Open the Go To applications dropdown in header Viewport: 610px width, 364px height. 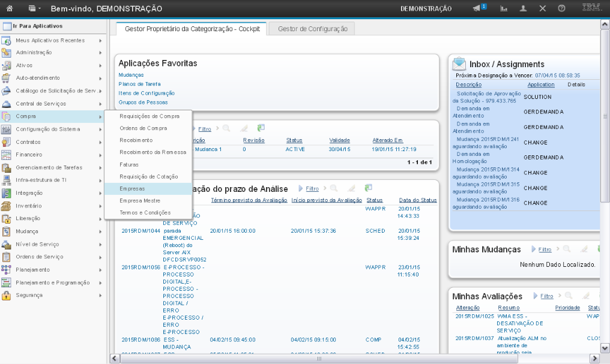coord(35,8)
